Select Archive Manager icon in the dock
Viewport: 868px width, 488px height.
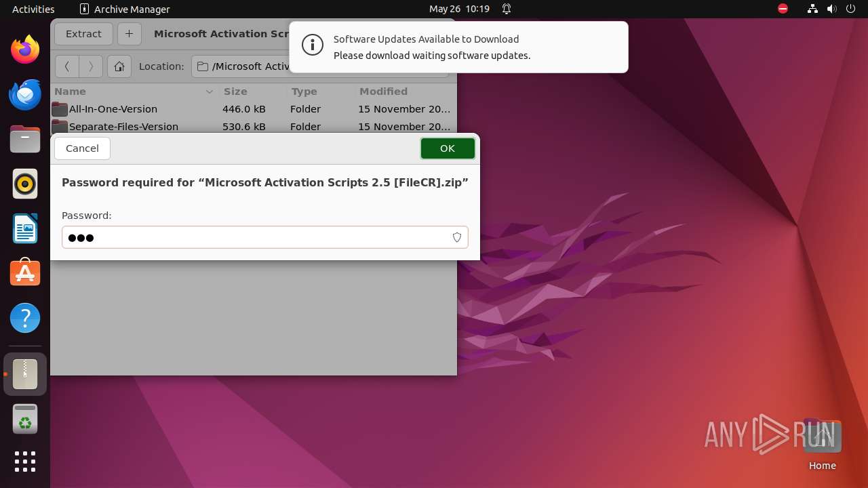coord(25,373)
